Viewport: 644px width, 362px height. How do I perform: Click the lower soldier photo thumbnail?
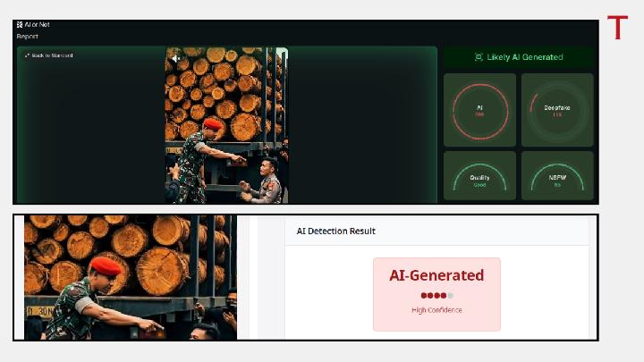(x=131, y=277)
